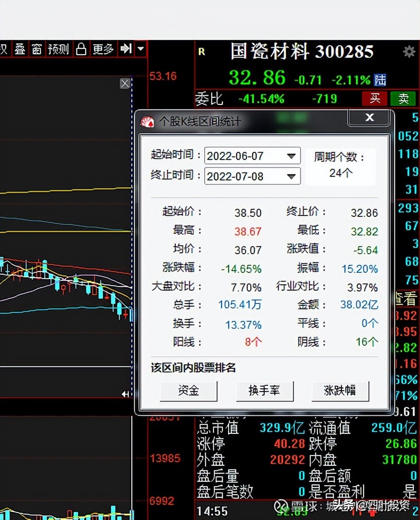The image size is (420, 520).
Task: Click the 流通值 value 259.0亿
Action: 394,428
